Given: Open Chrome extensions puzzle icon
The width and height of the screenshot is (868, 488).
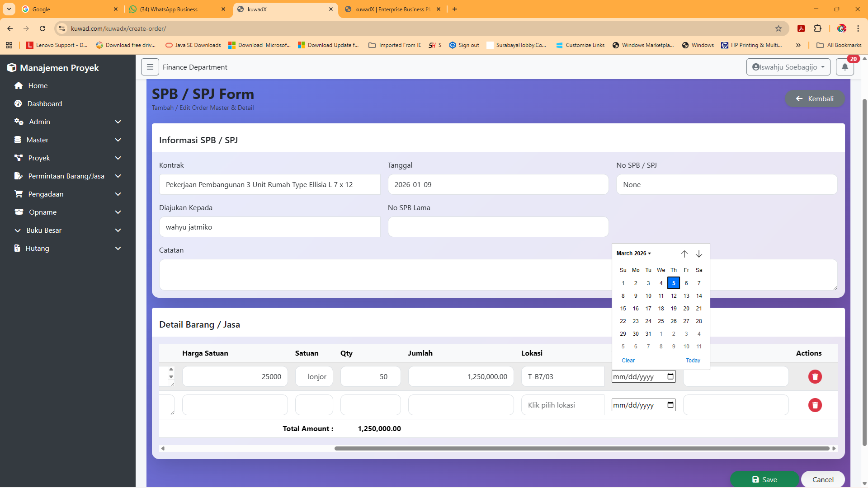Looking at the screenshot, I should (x=818, y=28).
